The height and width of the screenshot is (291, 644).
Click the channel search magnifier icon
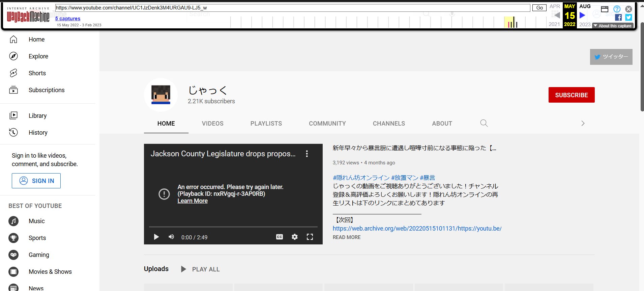coord(484,123)
